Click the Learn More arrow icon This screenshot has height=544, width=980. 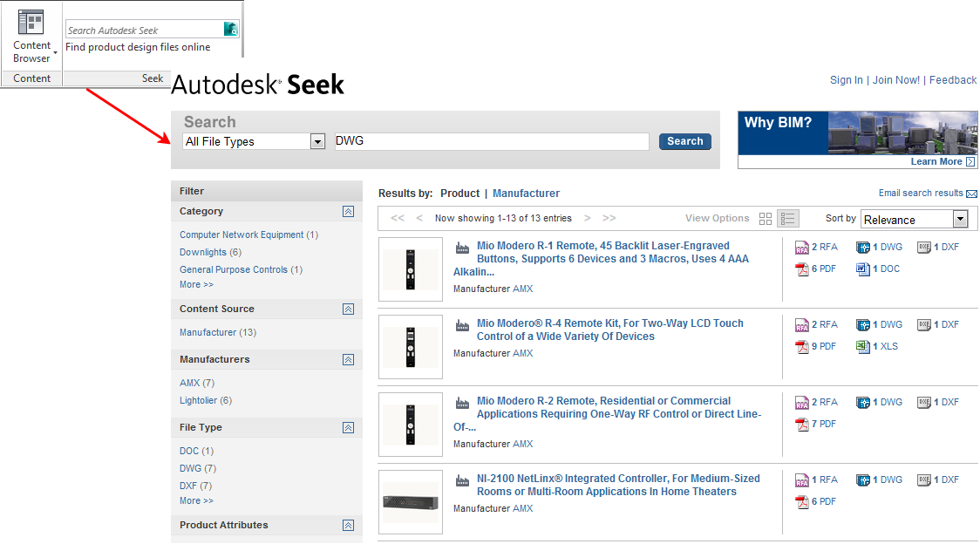tap(970, 161)
